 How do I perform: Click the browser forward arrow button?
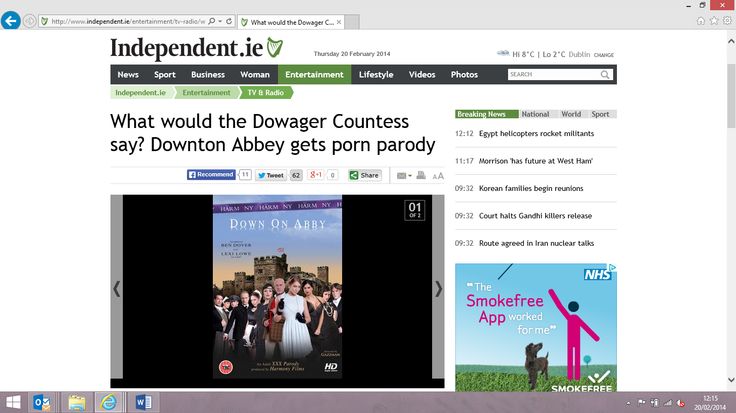click(30, 21)
